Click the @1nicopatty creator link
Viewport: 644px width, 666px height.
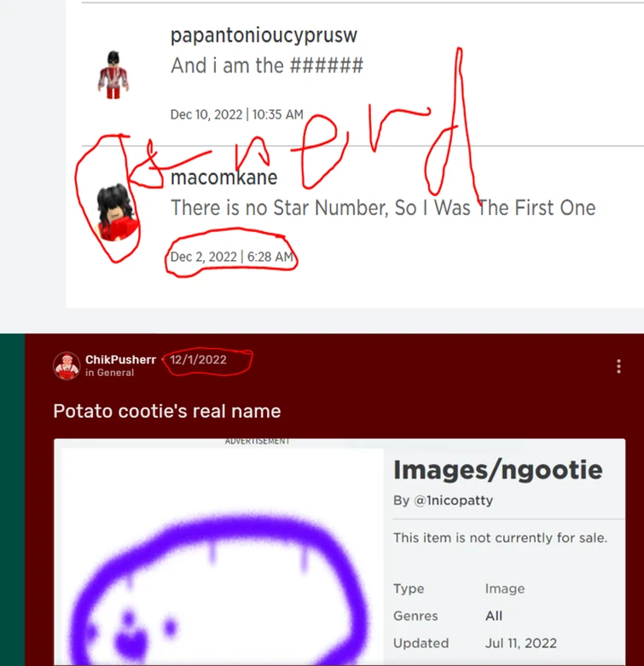pos(453,501)
